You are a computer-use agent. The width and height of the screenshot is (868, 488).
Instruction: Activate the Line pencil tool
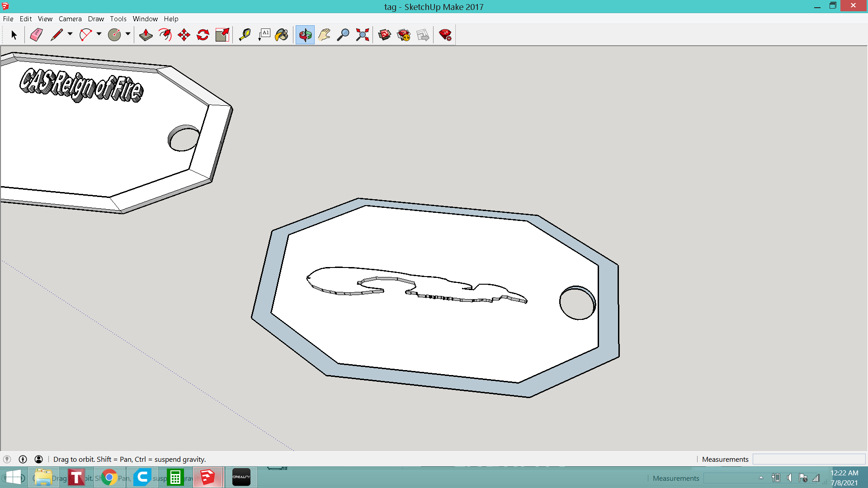click(x=57, y=35)
